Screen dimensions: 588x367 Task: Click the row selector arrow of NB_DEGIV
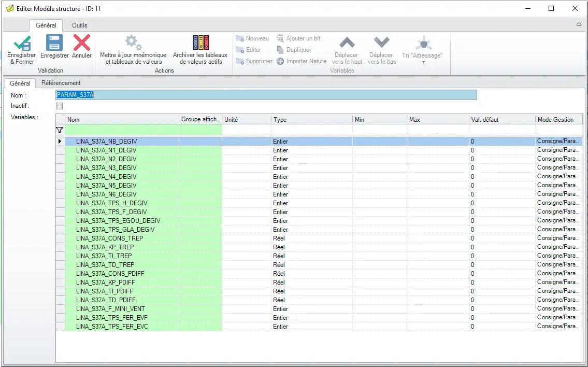pos(60,142)
